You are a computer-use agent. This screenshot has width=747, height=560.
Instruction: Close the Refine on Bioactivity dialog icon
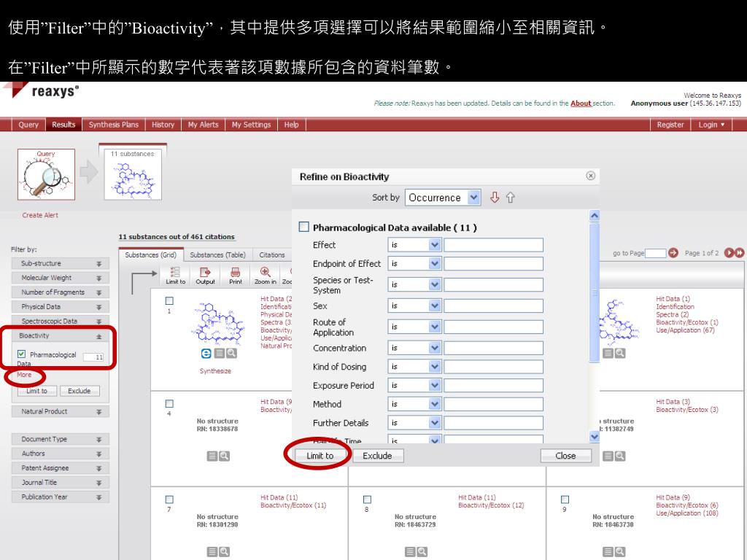tap(590, 176)
